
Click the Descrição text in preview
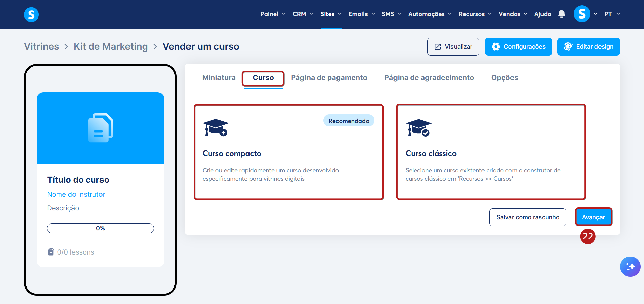point(63,208)
